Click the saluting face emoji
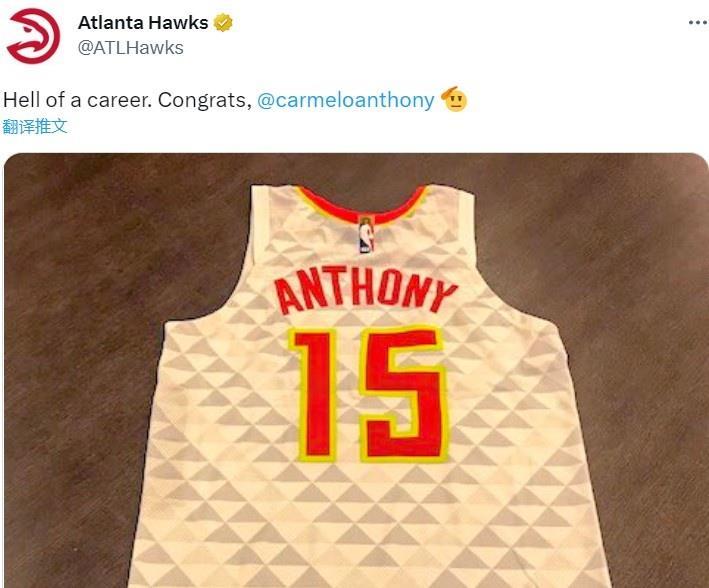Viewport: 709px width, 588px height. point(454,100)
